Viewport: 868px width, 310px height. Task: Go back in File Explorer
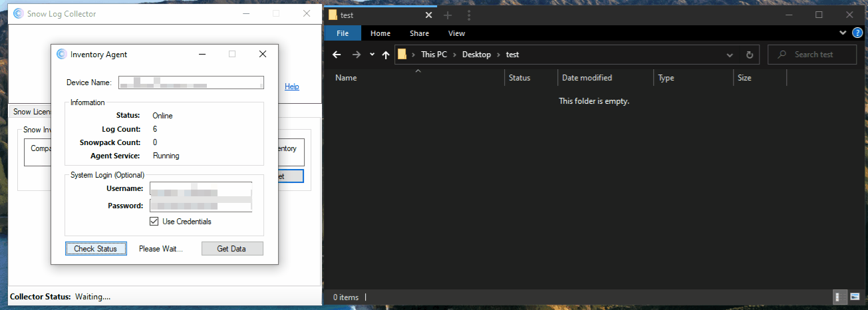click(x=337, y=55)
